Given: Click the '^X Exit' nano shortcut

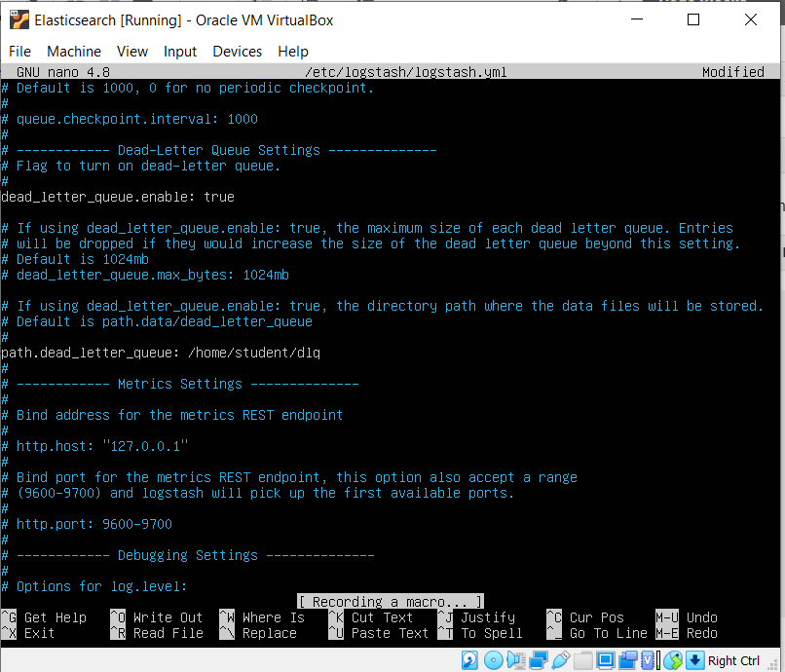Looking at the screenshot, I should (x=28, y=633).
